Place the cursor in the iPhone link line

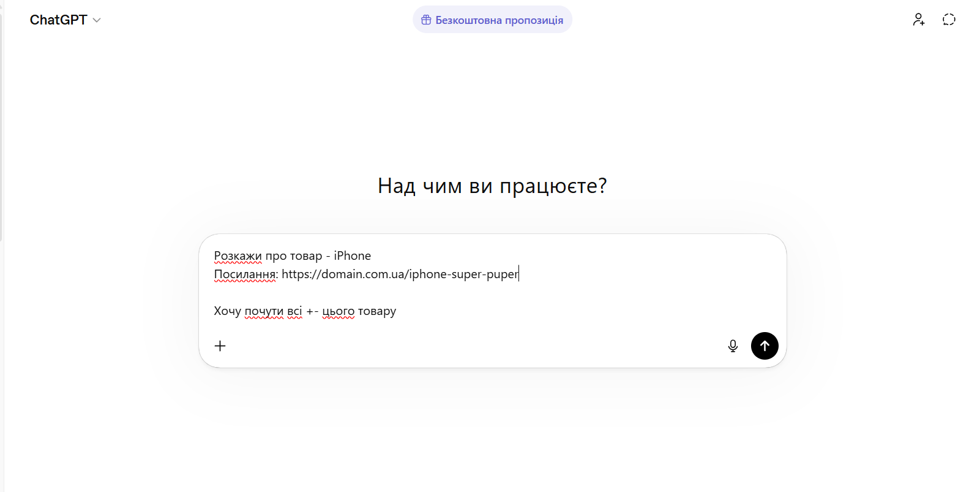pyautogui.click(x=366, y=274)
